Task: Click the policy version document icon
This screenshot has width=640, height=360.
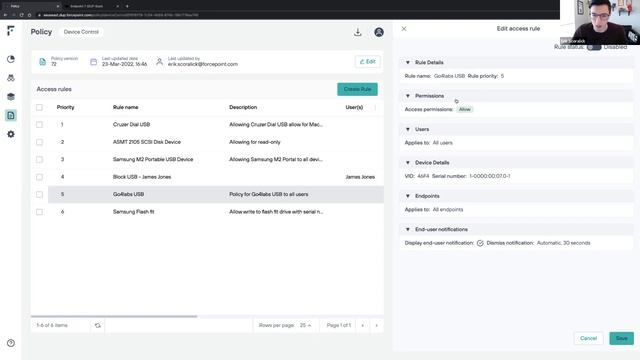Action: (42, 62)
